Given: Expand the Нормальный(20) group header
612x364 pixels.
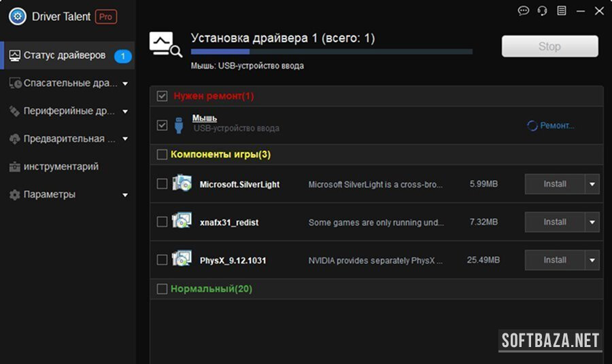Looking at the screenshot, I should [377, 289].
